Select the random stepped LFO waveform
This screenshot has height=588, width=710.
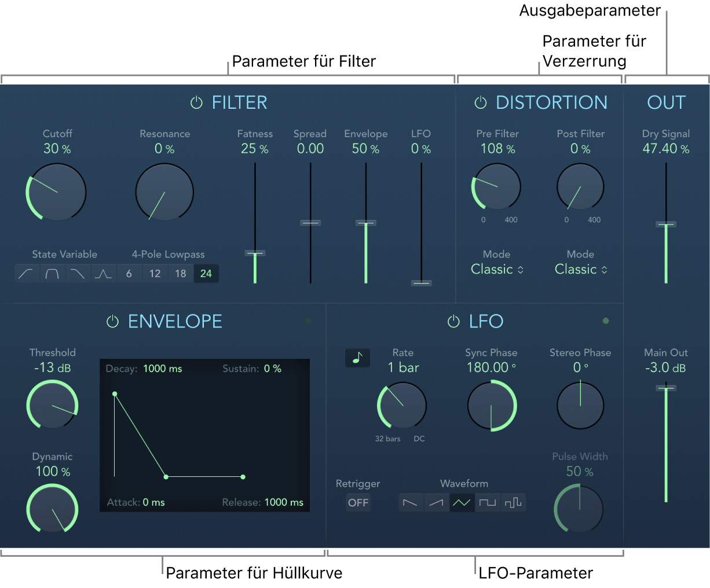[x=513, y=503]
